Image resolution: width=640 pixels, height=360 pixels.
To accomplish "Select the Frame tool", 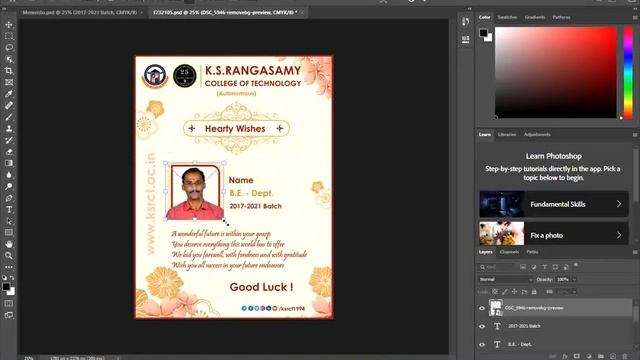I will click(x=9, y=82).
